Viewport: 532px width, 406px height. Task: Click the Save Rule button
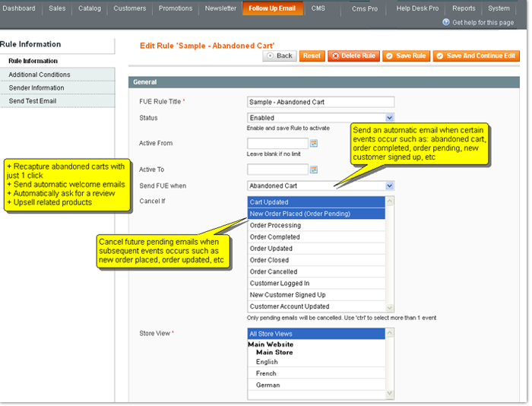point(406,56)
